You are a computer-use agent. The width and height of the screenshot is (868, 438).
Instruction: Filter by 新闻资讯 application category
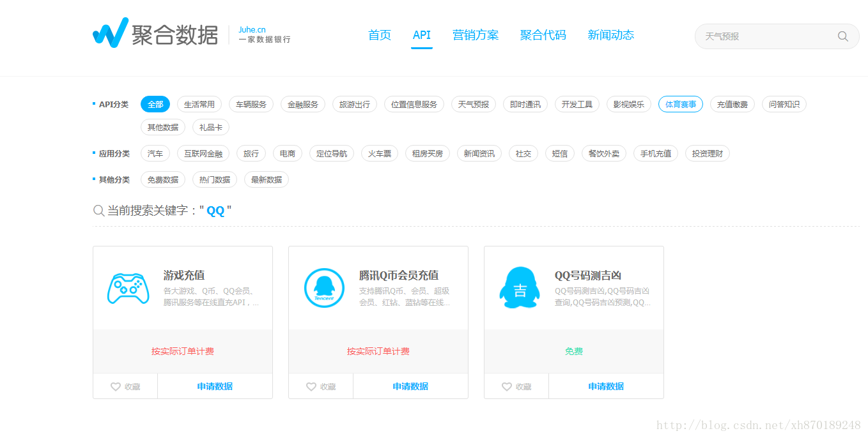[x=479, y=153]
